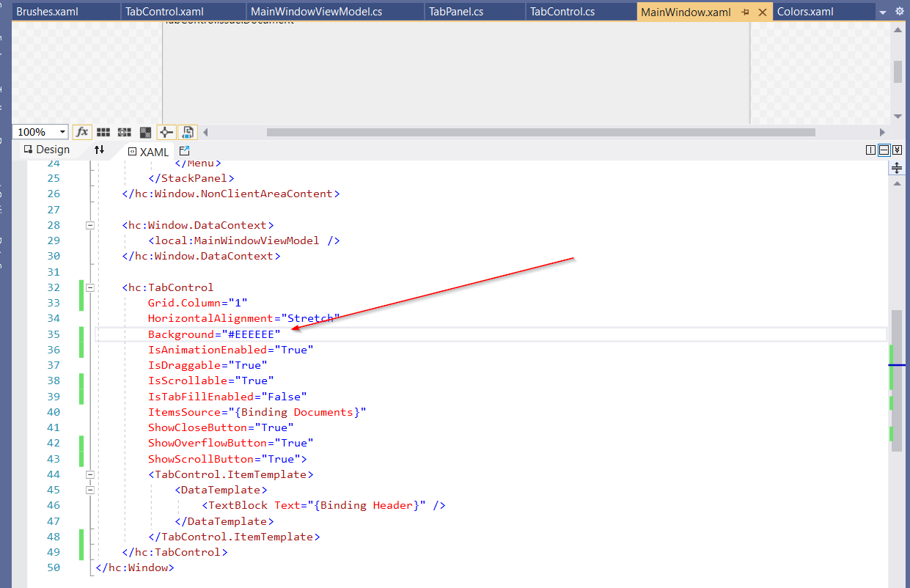Image resolution: width=910 pixels, height=588 pixels.
Task: Collapse the designer pane with Collapse Pane button
Action: [896, 149]
